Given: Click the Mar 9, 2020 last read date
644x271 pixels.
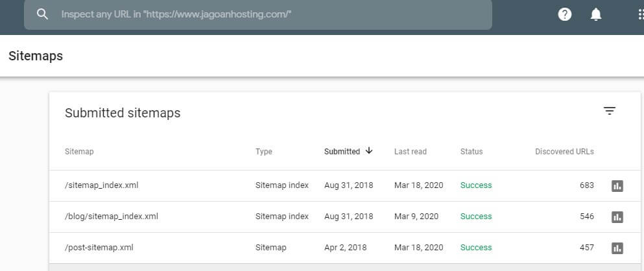Looking at the screenshot, I should point(416,217).
